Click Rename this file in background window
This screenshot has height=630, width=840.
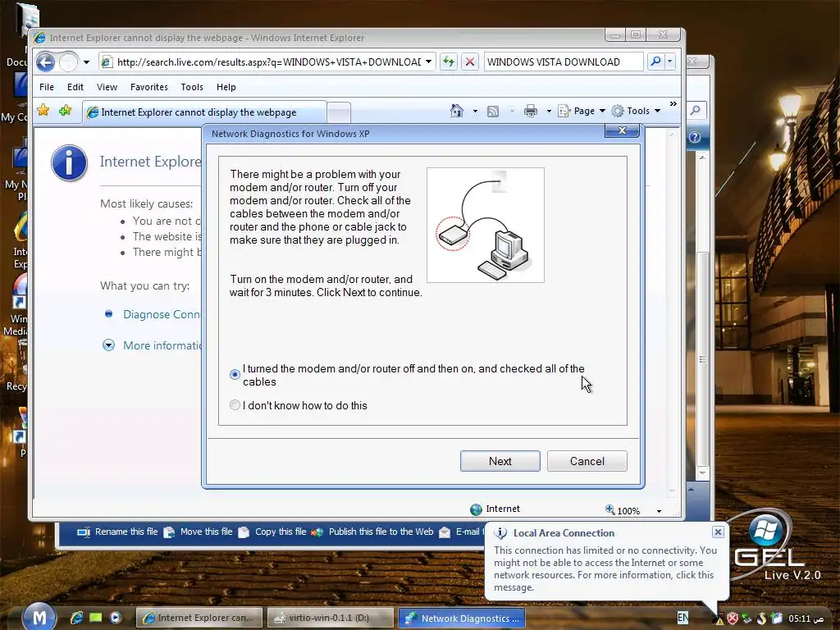(117, 532)
